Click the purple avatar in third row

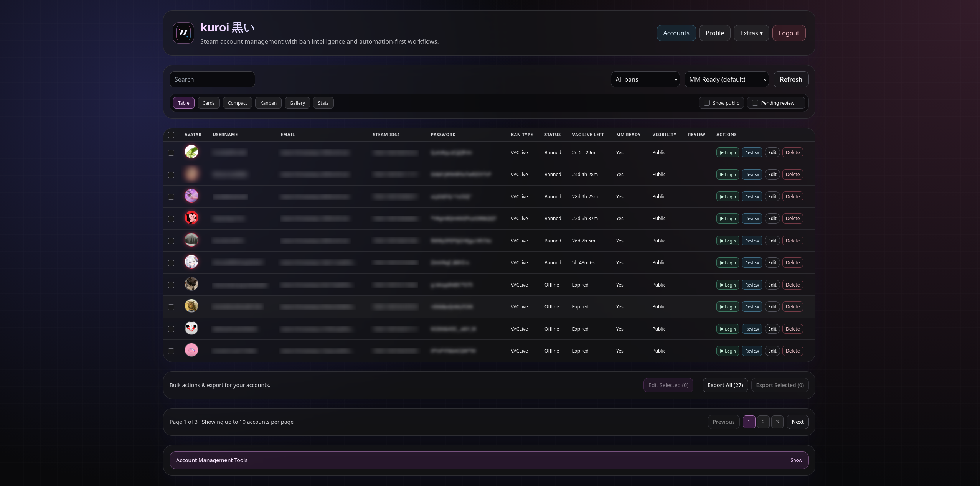191,196
